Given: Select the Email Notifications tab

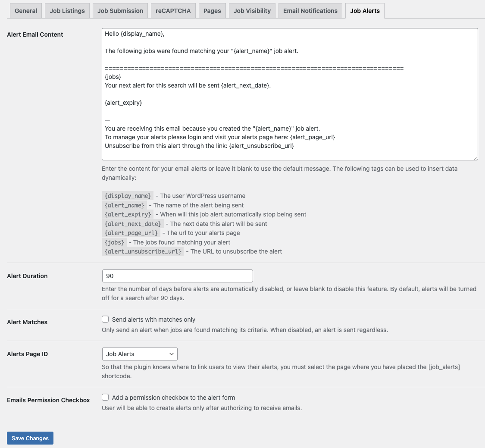Looking at the screenshot, I should 310,10.
